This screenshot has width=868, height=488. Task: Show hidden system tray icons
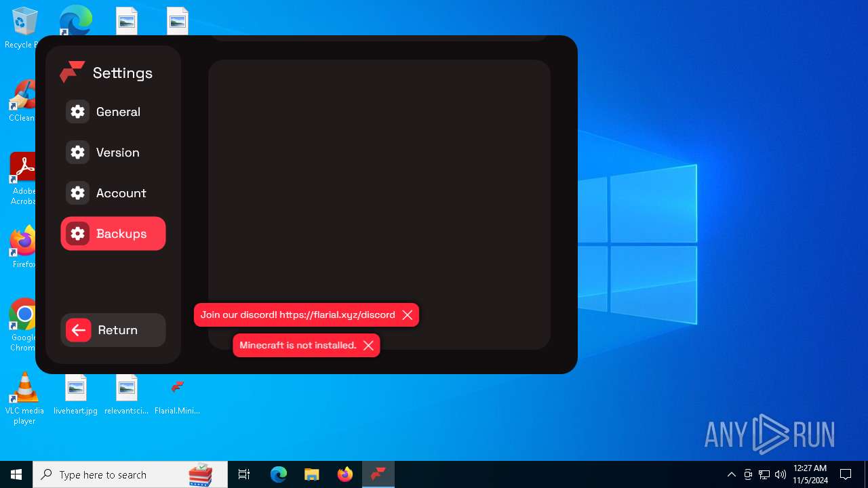tap(731, 474)
